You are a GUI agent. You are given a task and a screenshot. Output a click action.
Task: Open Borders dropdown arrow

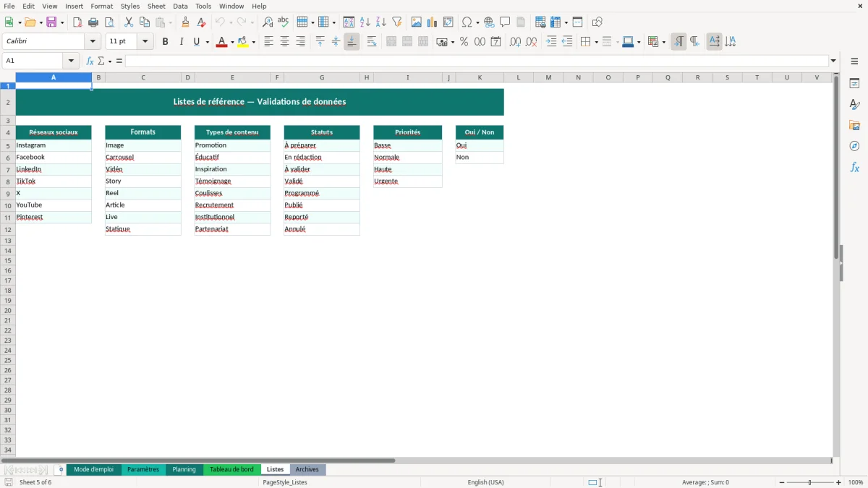596,42
